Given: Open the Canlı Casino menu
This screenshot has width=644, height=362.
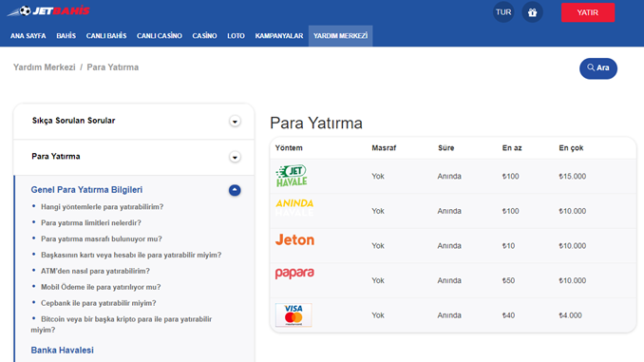Looking at the screenshot, I should [160, 36].
